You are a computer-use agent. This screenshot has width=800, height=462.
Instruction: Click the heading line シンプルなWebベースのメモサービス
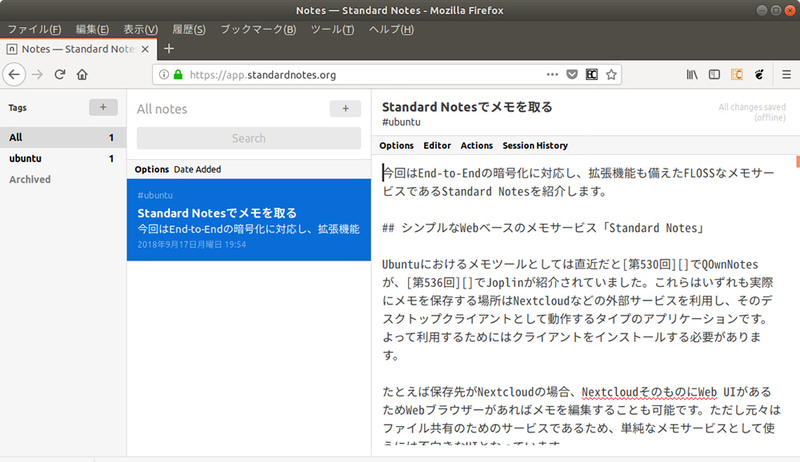click(543, 228)
